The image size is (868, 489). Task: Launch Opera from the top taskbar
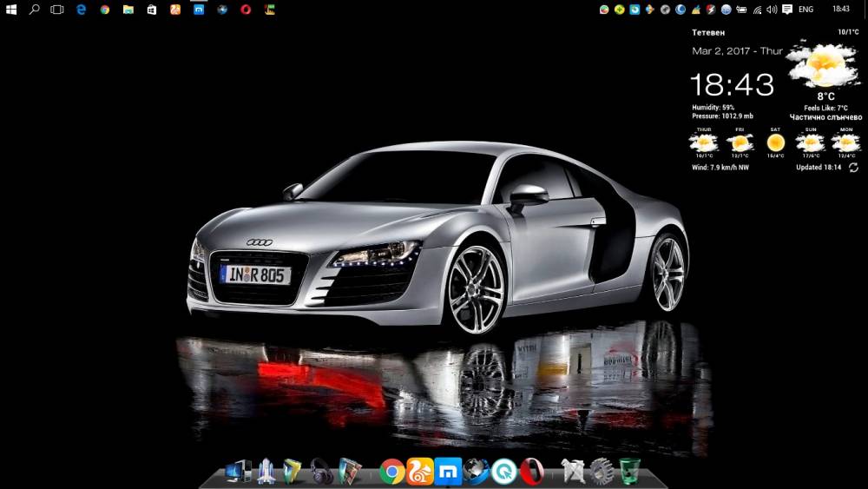246,10
